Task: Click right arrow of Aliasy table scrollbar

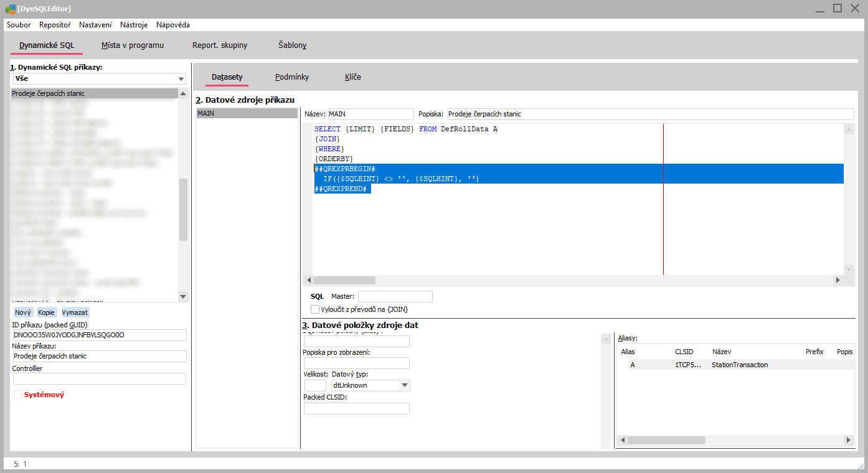Action: pos(849,440)
